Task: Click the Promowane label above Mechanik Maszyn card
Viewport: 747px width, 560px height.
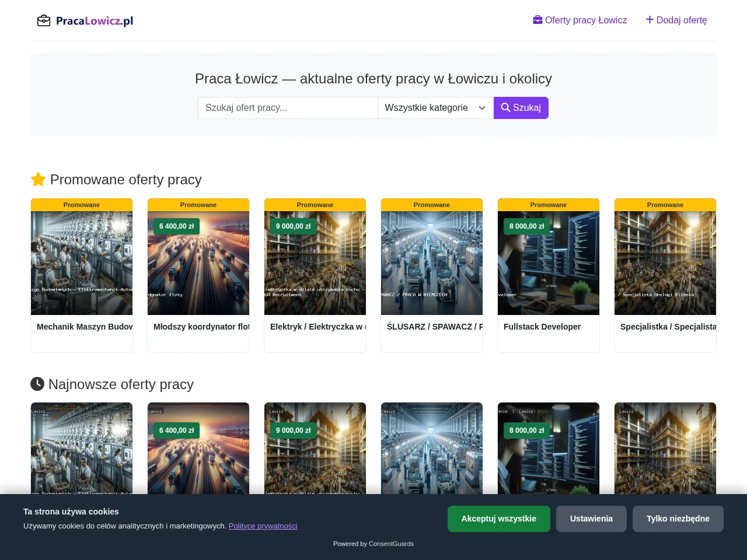Action: [x=82, y=205]
